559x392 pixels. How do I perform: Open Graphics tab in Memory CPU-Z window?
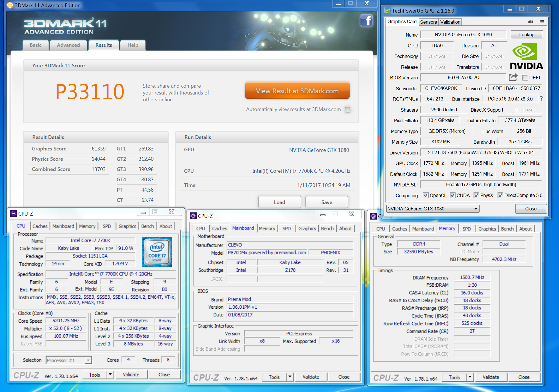487,229
